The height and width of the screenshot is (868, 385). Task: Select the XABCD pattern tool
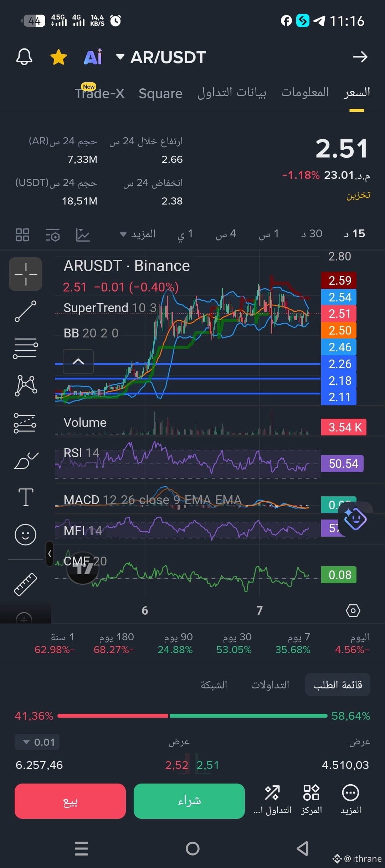(26, 386)
